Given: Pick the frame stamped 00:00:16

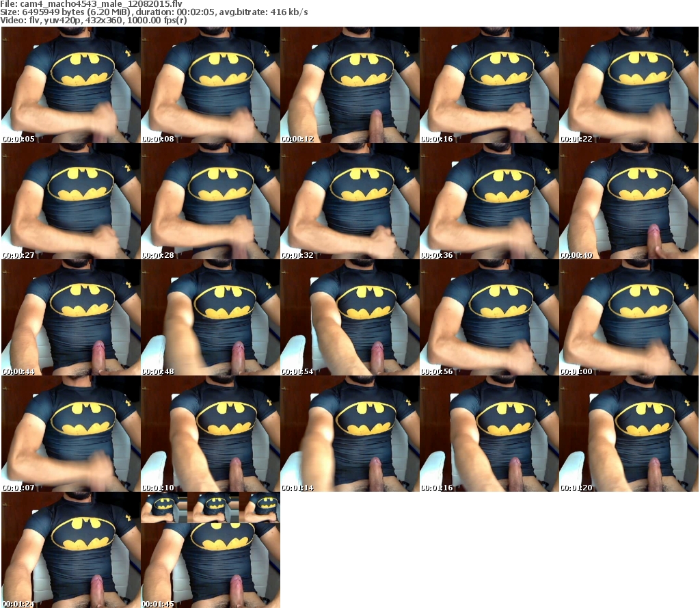Looking at the screenshot, I should click(489, 85).
